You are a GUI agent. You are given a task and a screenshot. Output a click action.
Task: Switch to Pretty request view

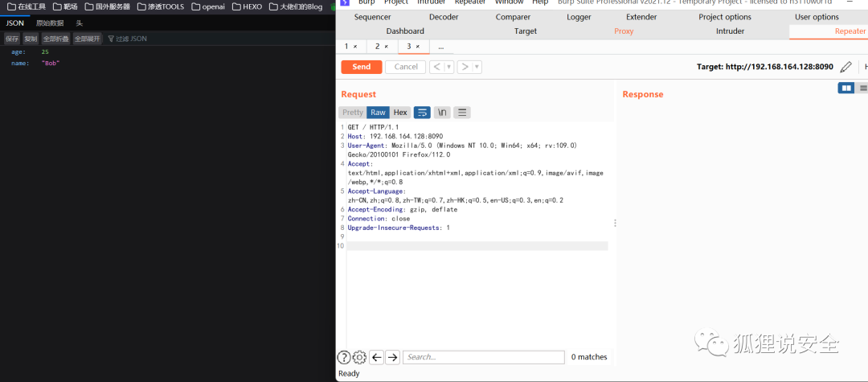point(353,113)
